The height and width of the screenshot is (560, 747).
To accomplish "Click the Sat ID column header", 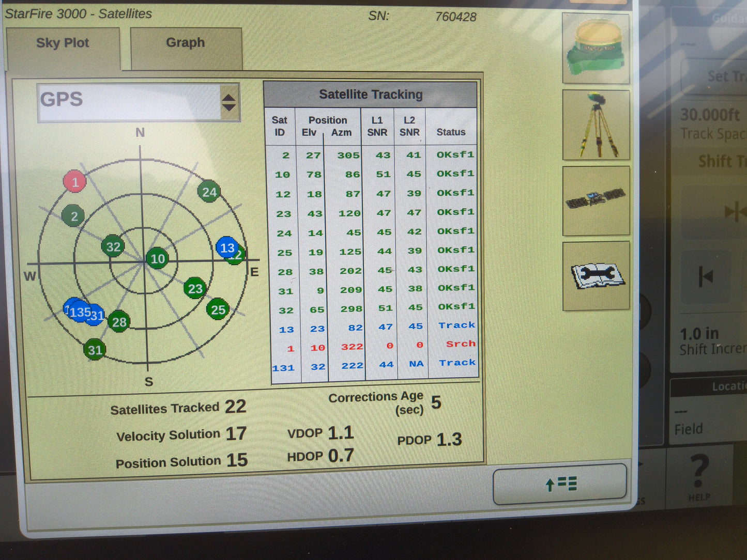I will [280, 126].
